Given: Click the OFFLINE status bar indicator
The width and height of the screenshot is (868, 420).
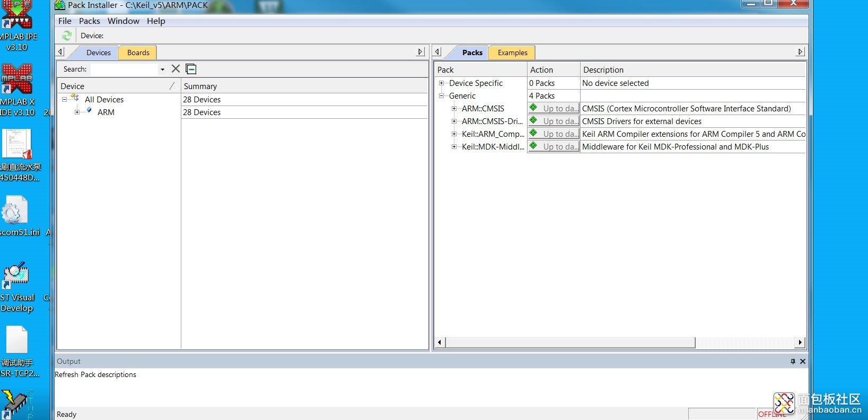Looking at the screenshot, I should click(x=772, y=414).
